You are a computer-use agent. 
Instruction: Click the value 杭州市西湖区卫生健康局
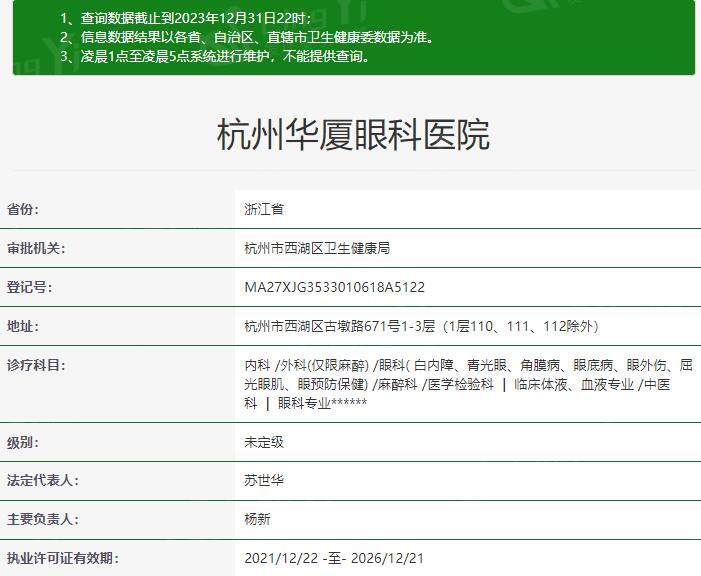[317, 248]
